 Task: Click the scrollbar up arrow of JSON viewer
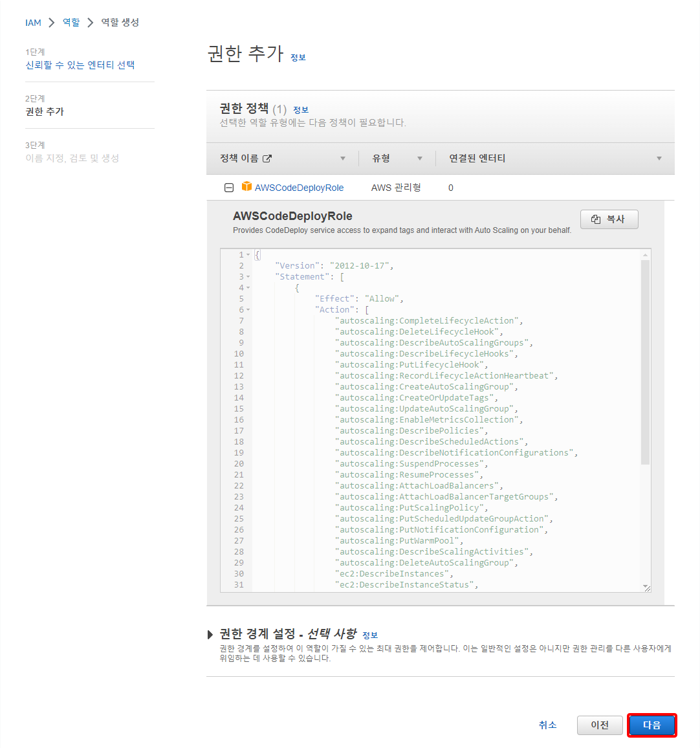(645, 255)
